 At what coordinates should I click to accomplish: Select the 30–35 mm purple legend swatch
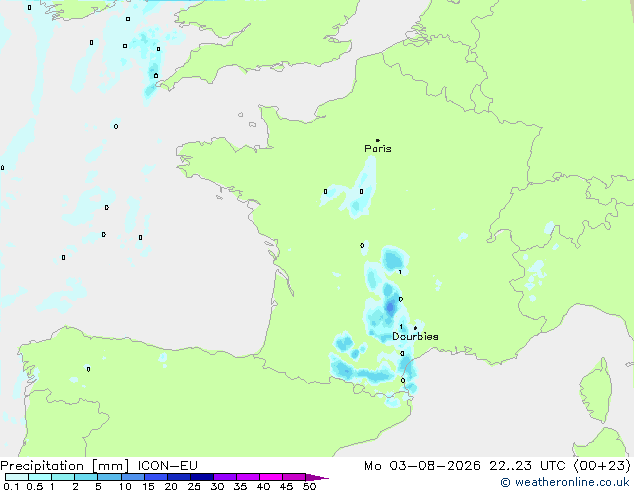[225, 477]
